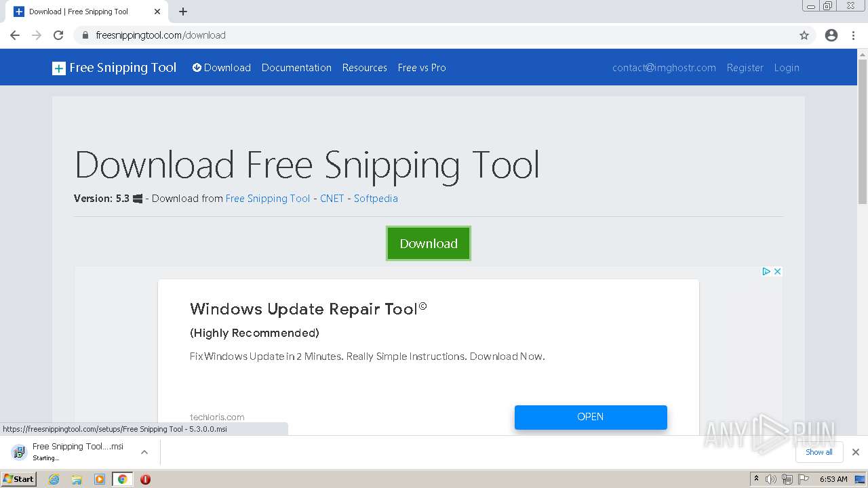Open Windows Explorer folder from taskbar
Screen dimensions: 868x488
click(77, 479)
